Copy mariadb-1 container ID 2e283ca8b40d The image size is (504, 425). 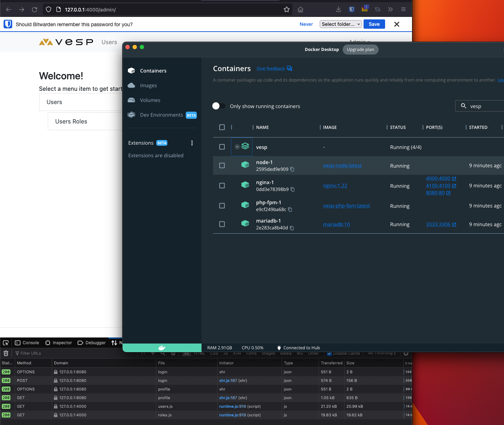click(292, 228)
